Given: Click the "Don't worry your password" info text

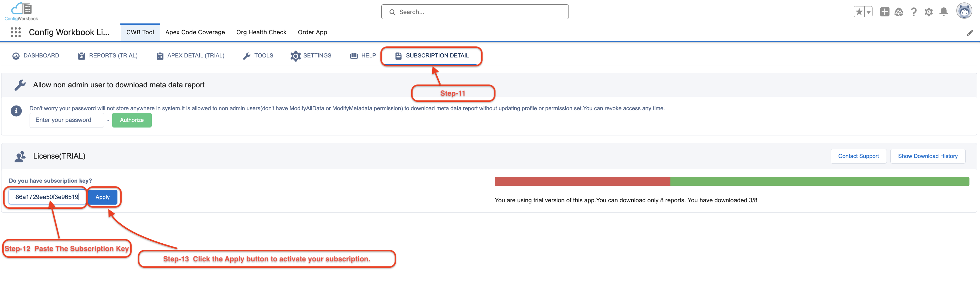Looking at the screenshot, I should pyautogui.click(x=347, y=108).
